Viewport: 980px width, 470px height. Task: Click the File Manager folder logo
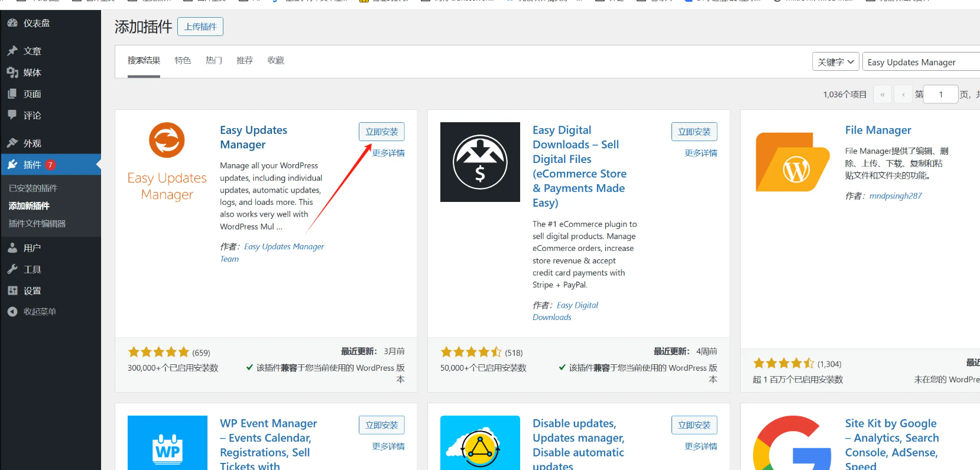(793, 162)
